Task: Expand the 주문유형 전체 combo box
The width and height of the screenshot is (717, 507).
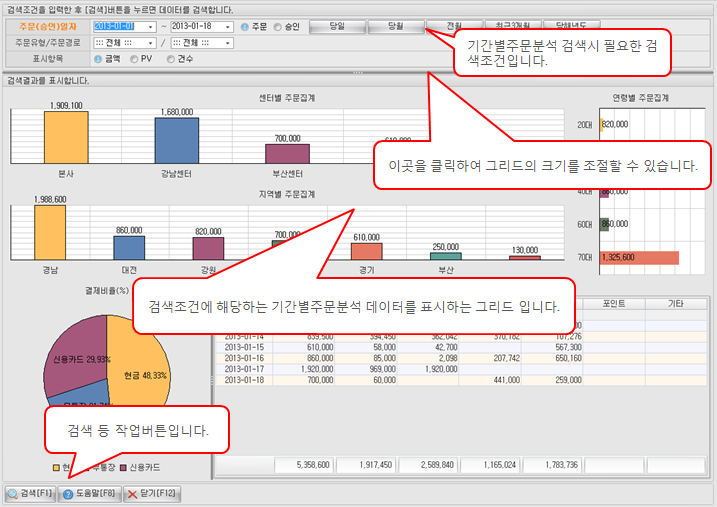Action: 150,43
